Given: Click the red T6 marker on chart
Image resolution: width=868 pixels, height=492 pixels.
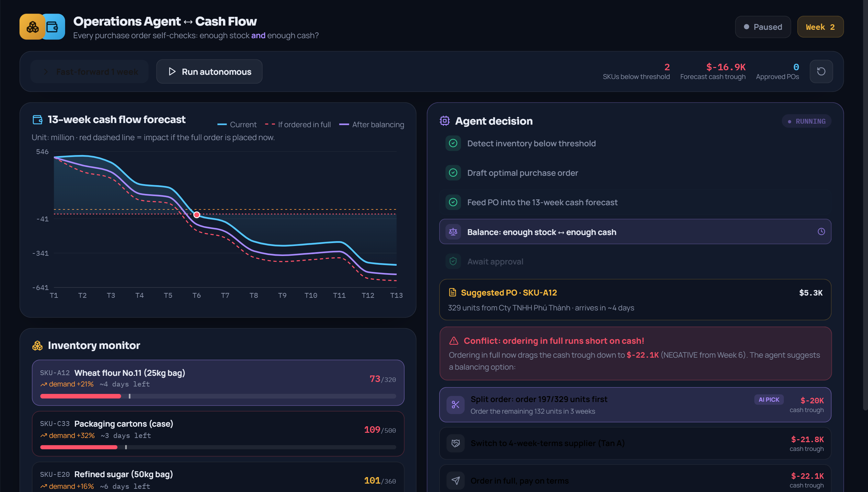Looking at the screenshot, I should [197, 215].
